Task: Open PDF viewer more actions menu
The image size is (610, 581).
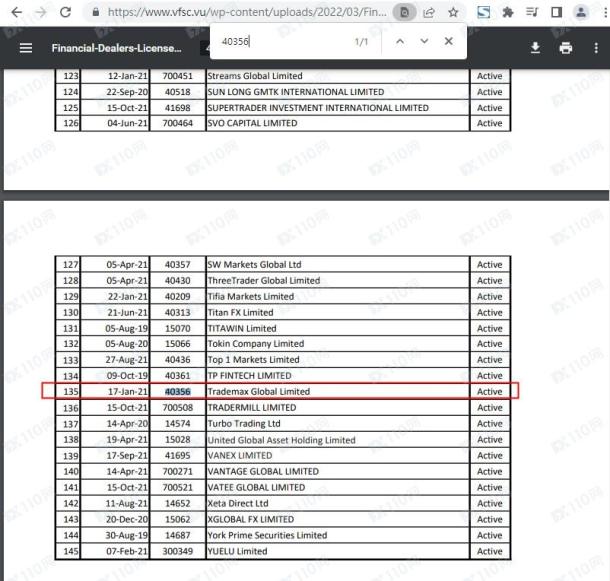Action: (x=596, y=48)
